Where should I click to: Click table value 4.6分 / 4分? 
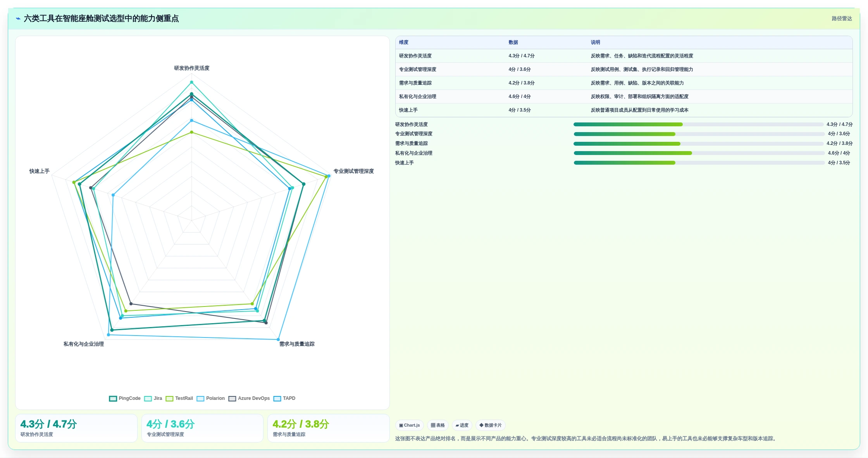click(520, 96)
